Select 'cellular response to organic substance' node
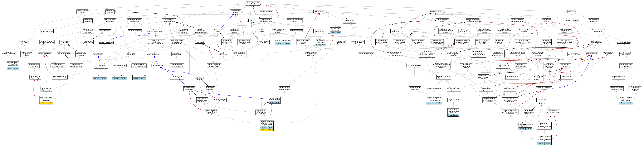Viewport: 644px width, 146px height. 47,42
